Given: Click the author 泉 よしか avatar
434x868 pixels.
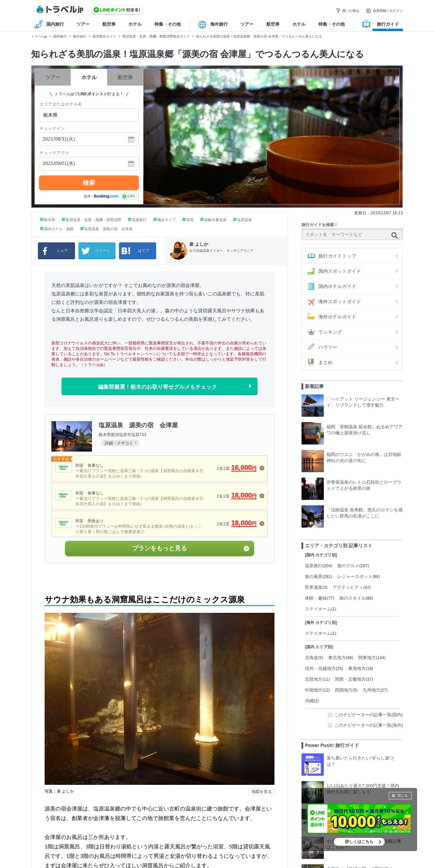Looking at the screenshot, I should coord(178,250).
